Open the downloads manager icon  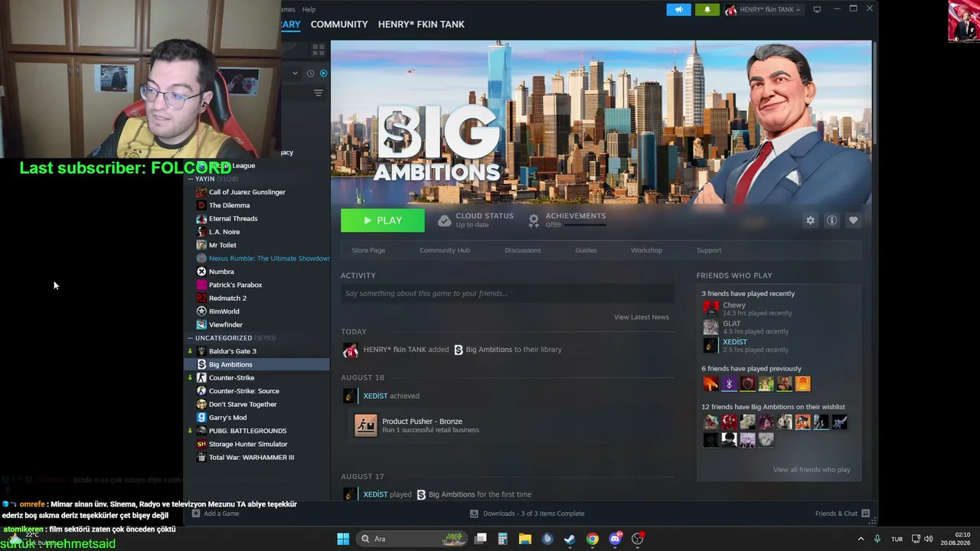(474, 514)
